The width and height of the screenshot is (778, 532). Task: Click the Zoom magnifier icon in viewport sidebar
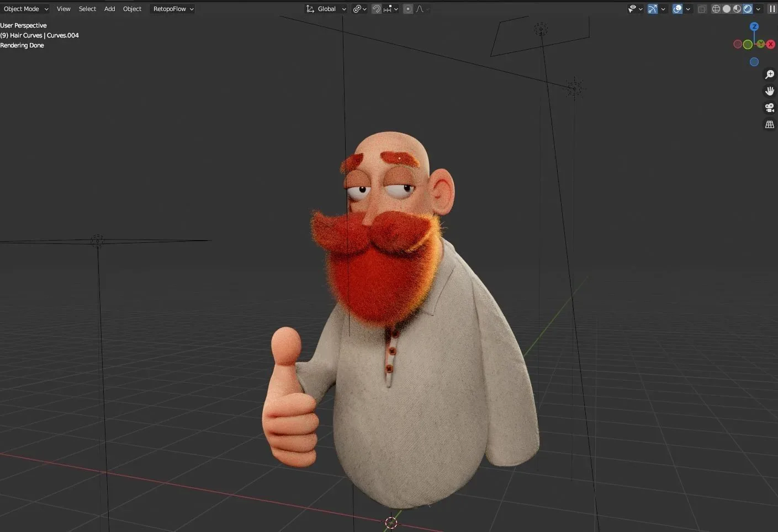(x=770, y=74)
